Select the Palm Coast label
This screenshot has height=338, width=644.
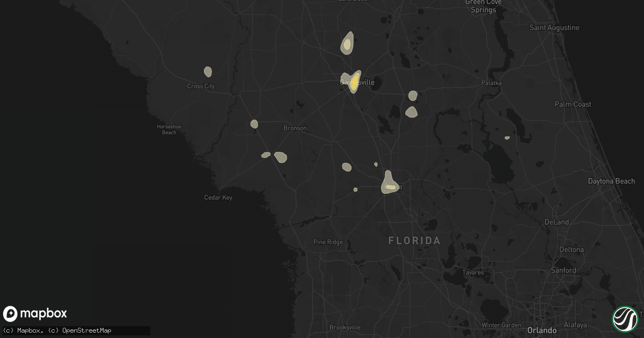point(573,104)
